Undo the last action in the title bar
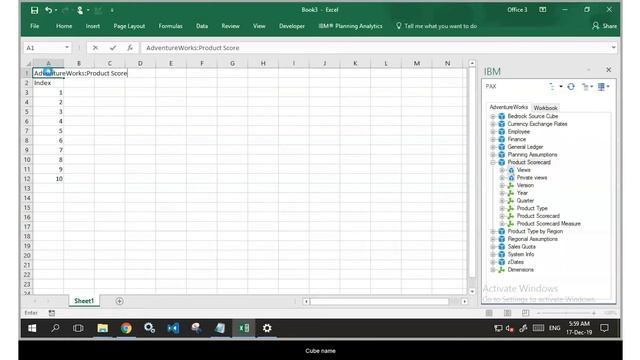 click(48, 10)
